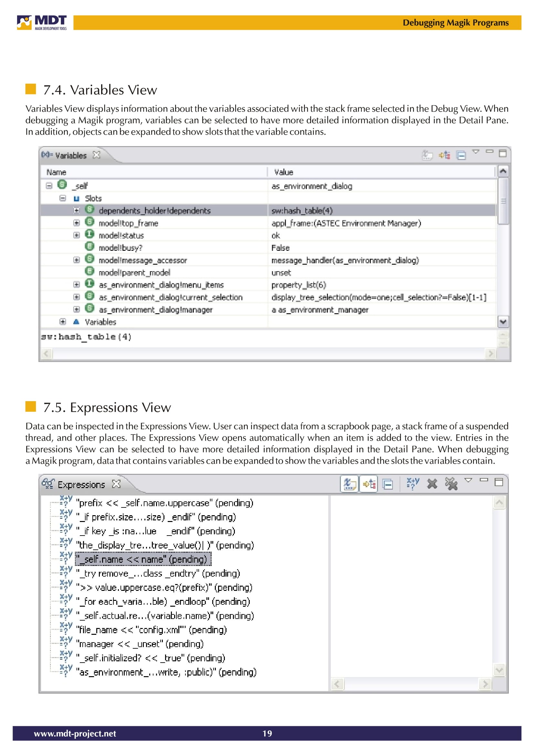Expand as_environment_dialog!menu_items slot
535x756 pixels.
click(77, 284)
